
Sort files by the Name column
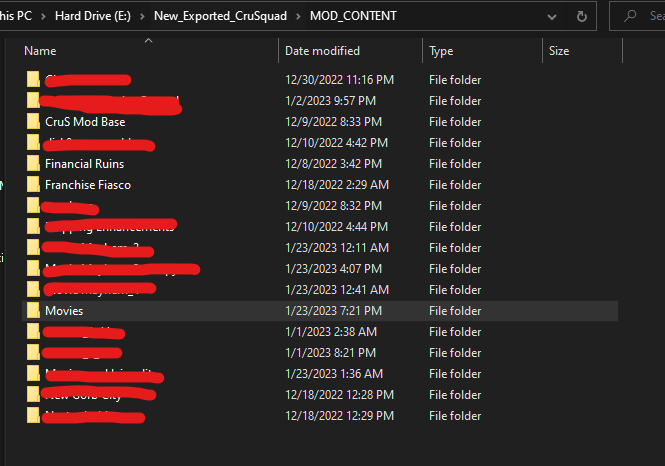tap(38, 51)
